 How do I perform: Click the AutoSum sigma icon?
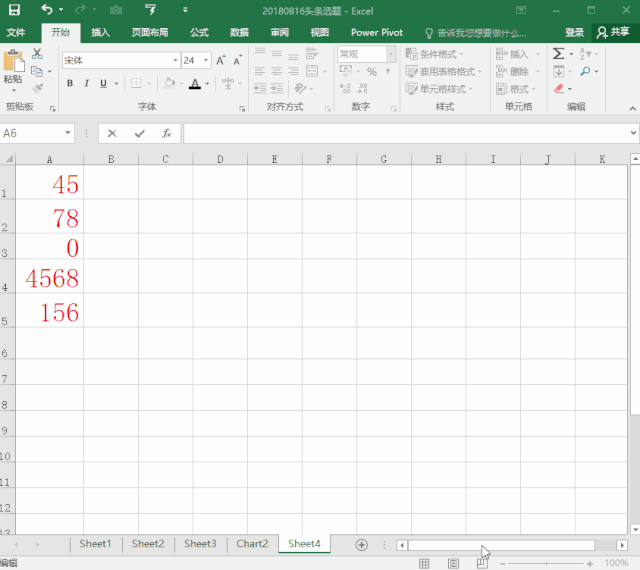click(x=558, y=53)
